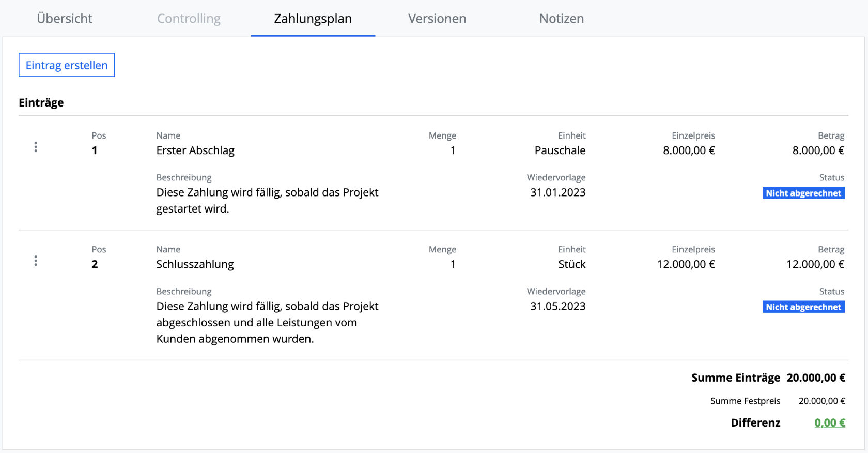
Task: Click the Summe Einträge label
Action: click(x=736, y=378)
